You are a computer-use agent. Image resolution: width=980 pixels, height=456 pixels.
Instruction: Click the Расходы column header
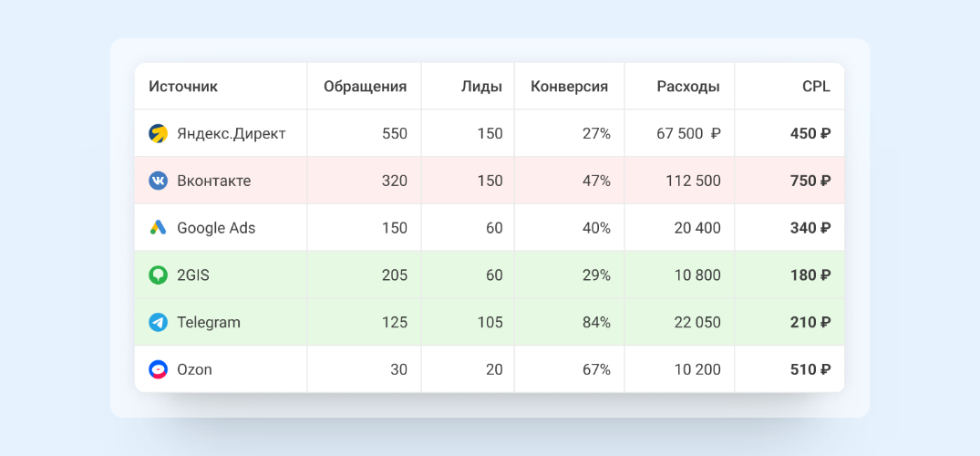687,87
